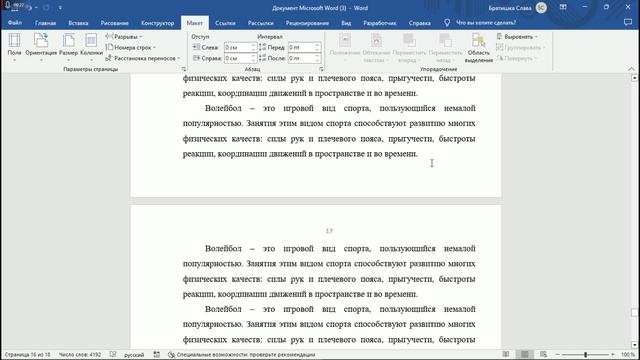Expand the Группировать group dropdown
The height and width of the screenshot is (360, 640).
(520, 47)
